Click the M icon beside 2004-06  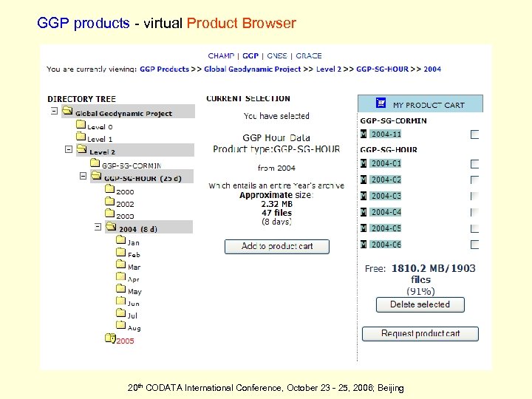point(364,245)
